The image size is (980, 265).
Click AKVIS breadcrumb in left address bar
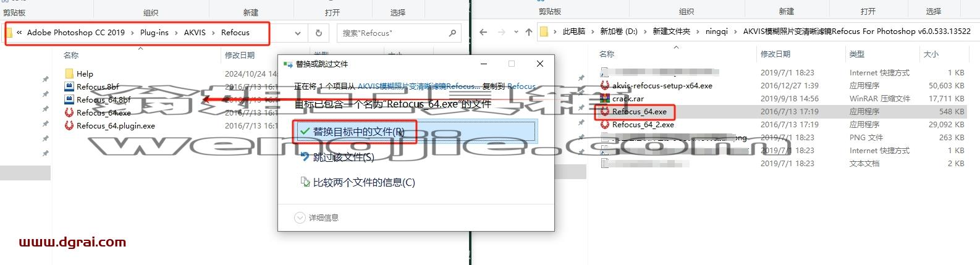[195, 32]
